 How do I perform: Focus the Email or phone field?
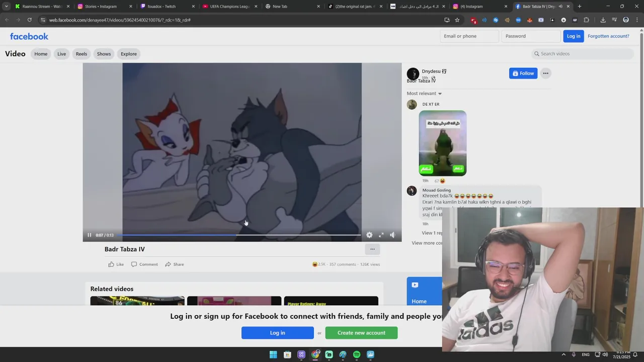tap(469, 36)
